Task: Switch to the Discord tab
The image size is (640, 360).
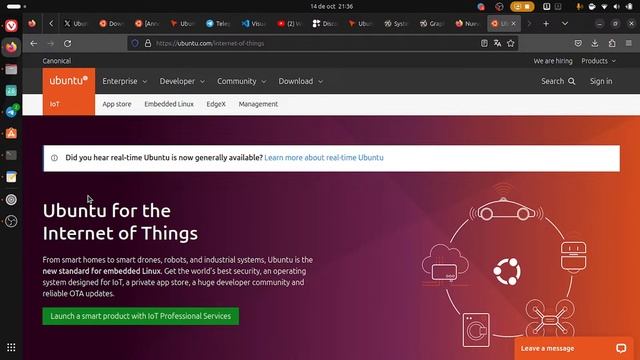Action: 324,24
